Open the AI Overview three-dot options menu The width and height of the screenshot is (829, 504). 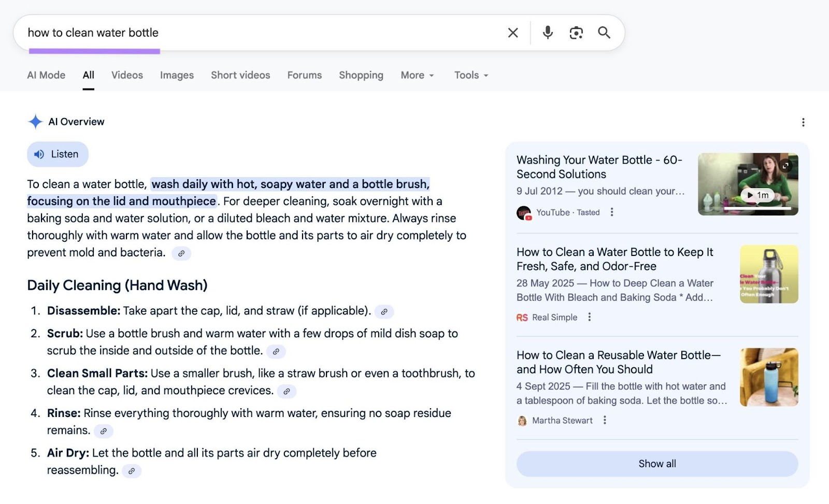point(803,122)
